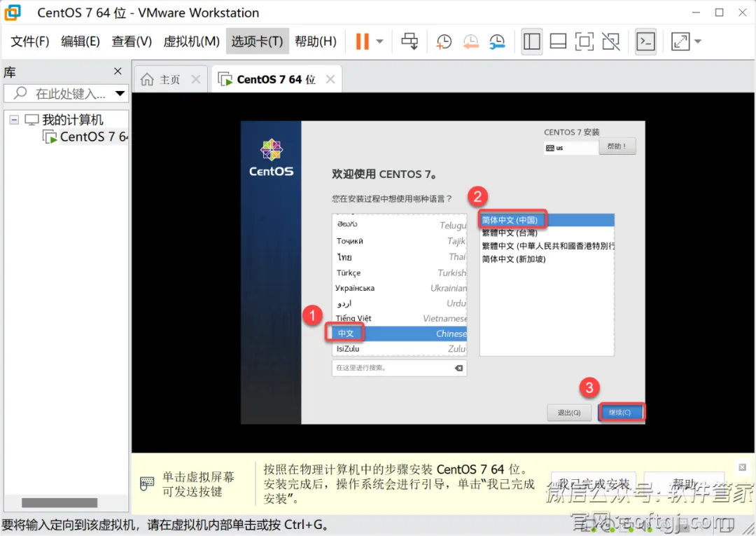This screenshot has height=536, width=756.
Task: Open the 虚拟机(M) menu
Action: (191, 41)
